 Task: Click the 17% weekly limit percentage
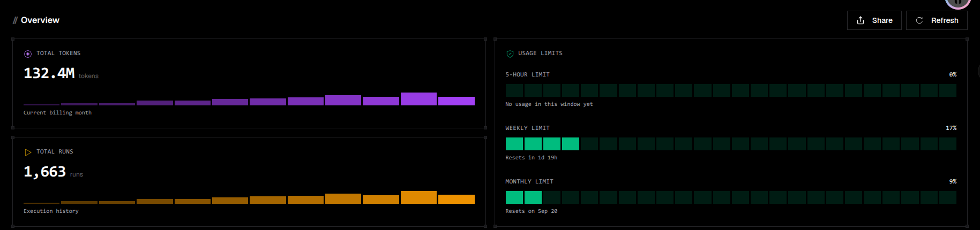click(951, 128)
